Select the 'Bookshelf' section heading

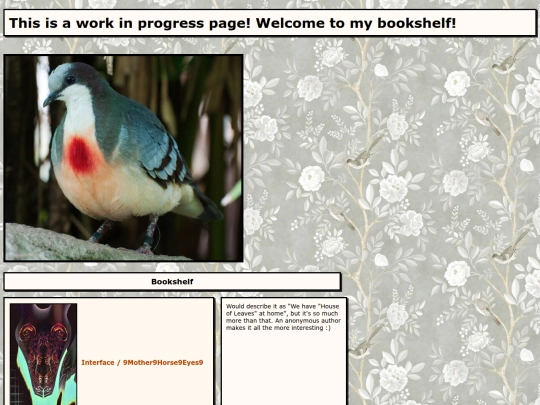[172, 281]
